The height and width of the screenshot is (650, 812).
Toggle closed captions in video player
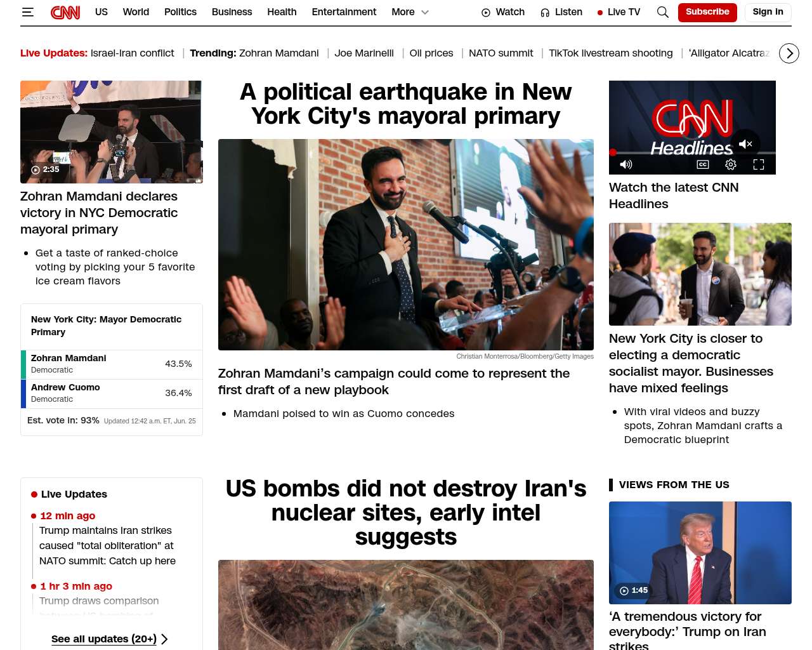[x=703, y=164]
